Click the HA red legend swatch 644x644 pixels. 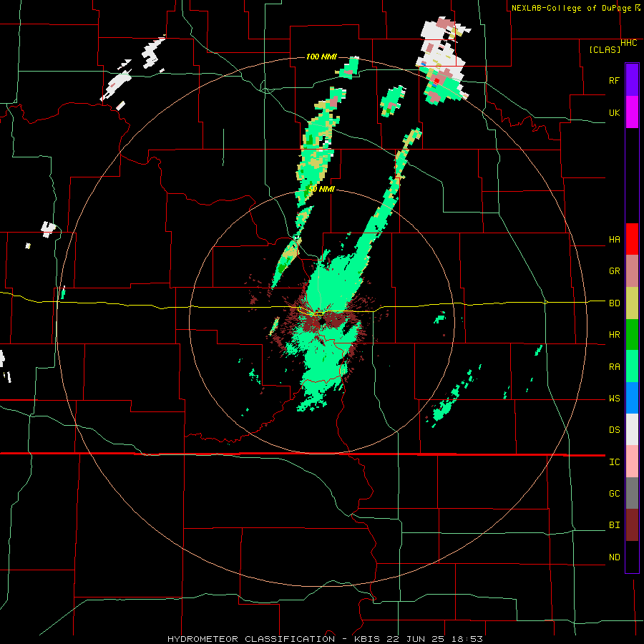pos(632,239)
